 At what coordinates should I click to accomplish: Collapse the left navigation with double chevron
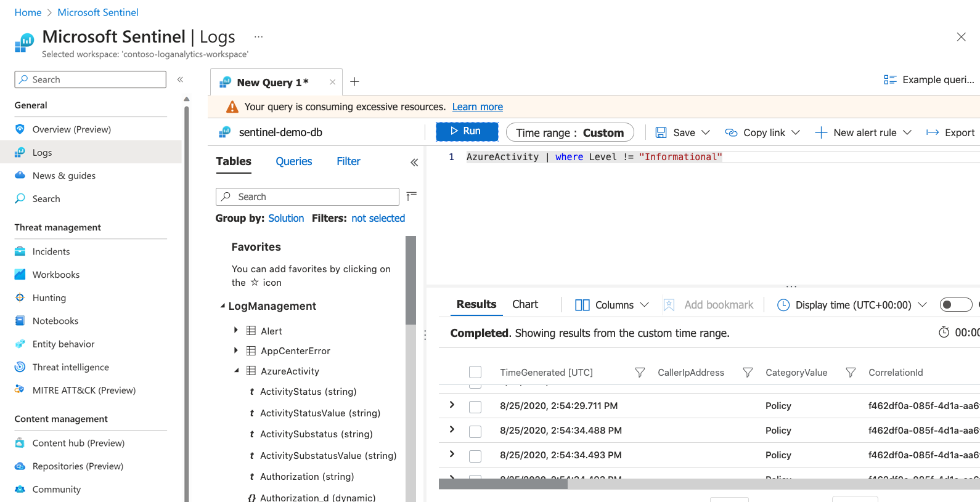181,79
